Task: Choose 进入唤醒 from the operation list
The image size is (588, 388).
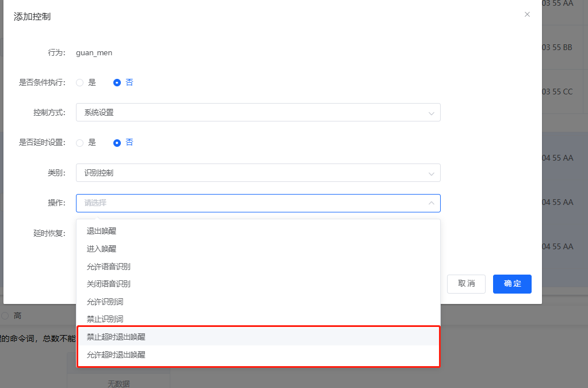Action: pyautogui.click(x=101, y=249)
